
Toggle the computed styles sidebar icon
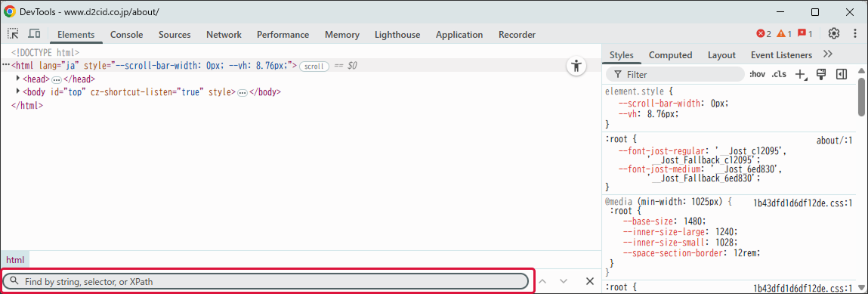pos(842,74)
